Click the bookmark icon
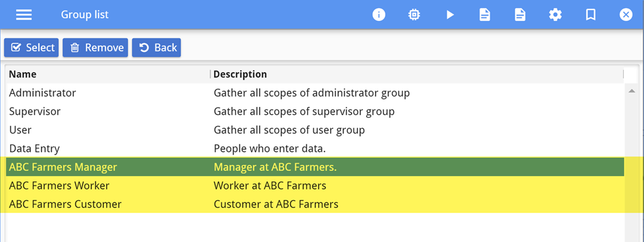 coord(590,15)
